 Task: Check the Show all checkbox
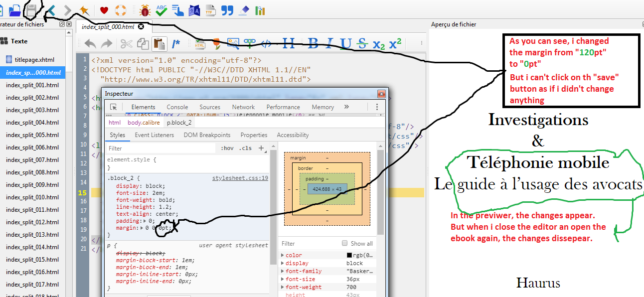(344, 243)
